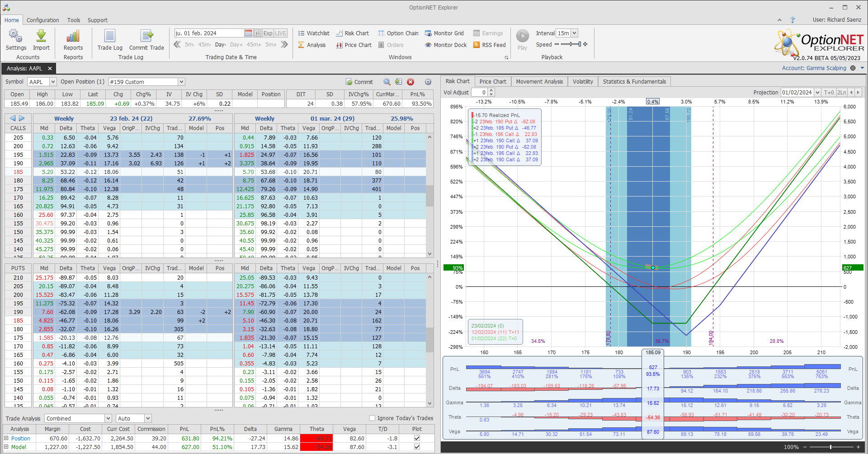Open the Monitor Dock window
The height and width of the screenshot is (454, 868).
pyautogui.click(x=446, y=45)
